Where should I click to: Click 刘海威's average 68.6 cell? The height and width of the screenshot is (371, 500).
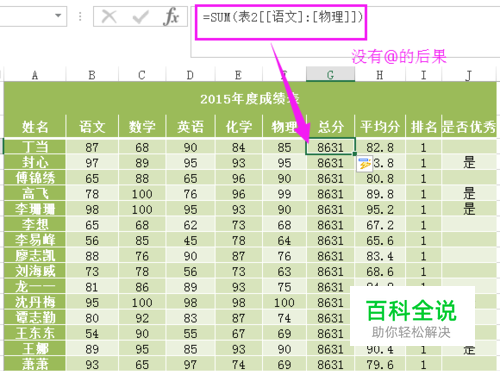coord(380,271)
